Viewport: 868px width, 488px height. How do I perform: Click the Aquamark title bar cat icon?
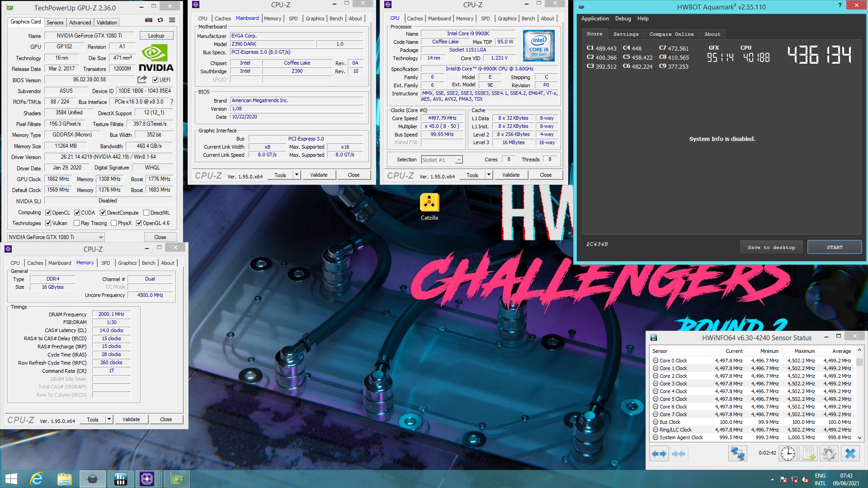[x=581, y=7]
